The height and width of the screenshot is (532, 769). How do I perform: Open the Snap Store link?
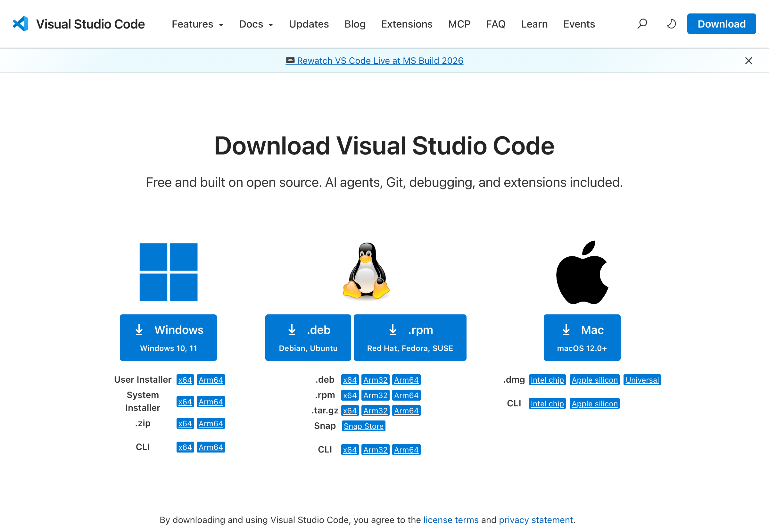coord(363,426)
